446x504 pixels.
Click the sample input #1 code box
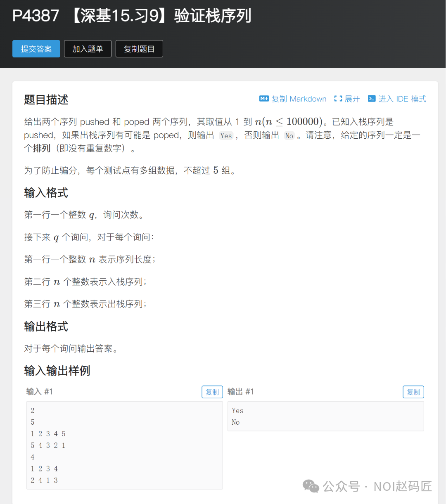(125, 445)
